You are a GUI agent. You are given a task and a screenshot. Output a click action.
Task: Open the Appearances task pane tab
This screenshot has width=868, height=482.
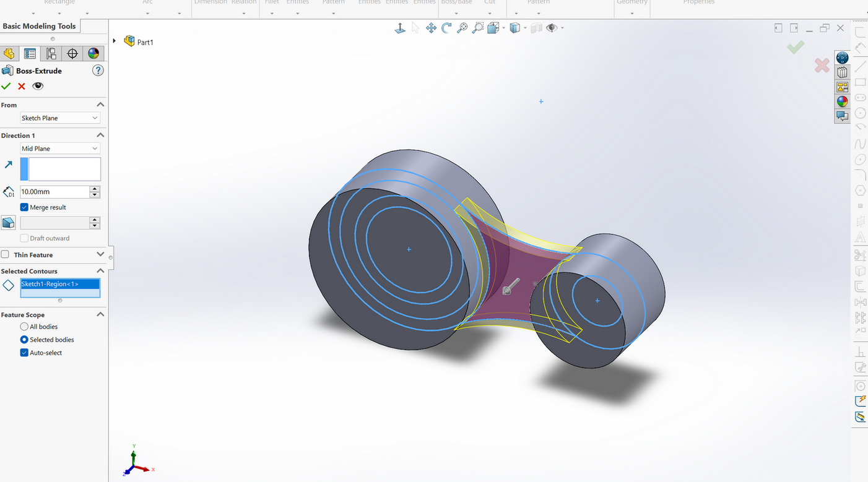[842, 101]
